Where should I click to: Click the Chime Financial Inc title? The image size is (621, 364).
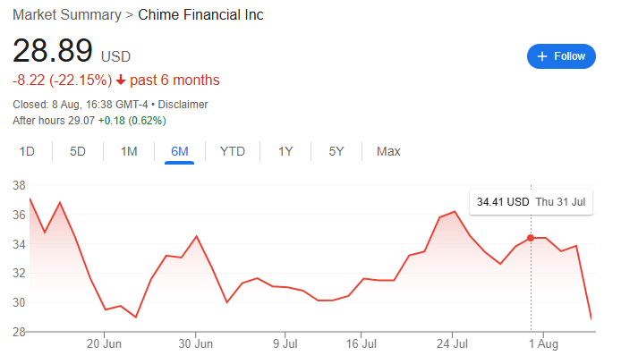click(x=200, y=15)
